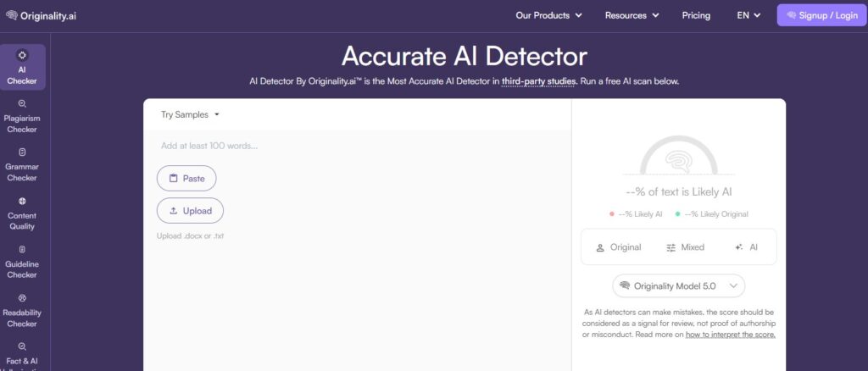Image resolution: width=868 pixels, height=371 pixels.
Task: Select the AI result filter
Action: [746, 247]
